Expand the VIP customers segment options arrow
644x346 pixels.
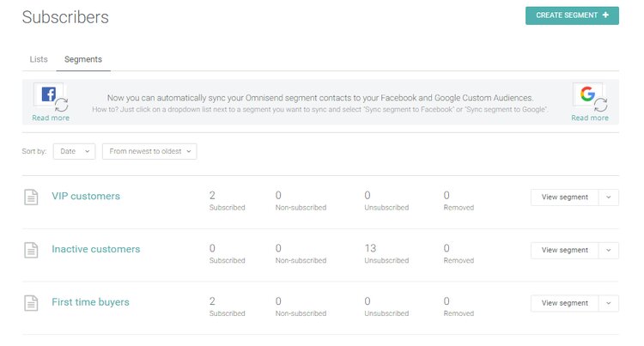click(x=608, y=197)
